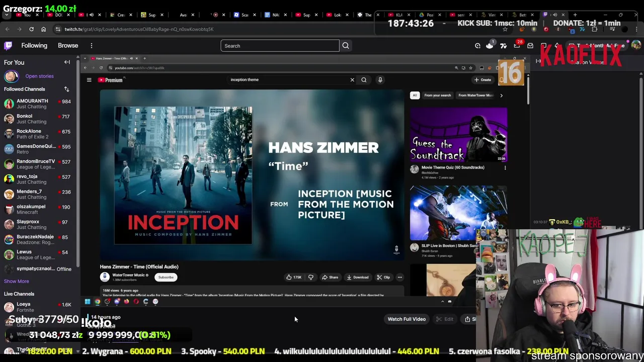The width and height of the screenshot is (644, 362).
Task: Click Watch Full Video button
Action: (407, 319)
